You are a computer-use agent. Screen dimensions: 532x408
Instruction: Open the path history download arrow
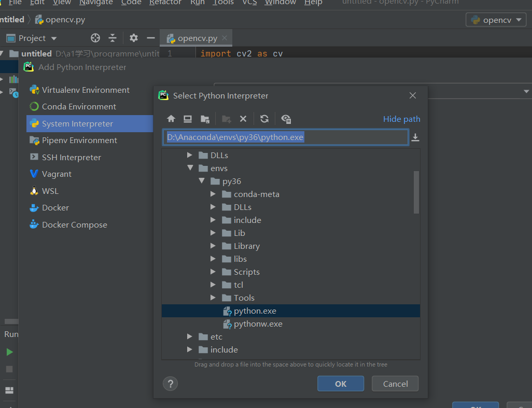[415, 137]
